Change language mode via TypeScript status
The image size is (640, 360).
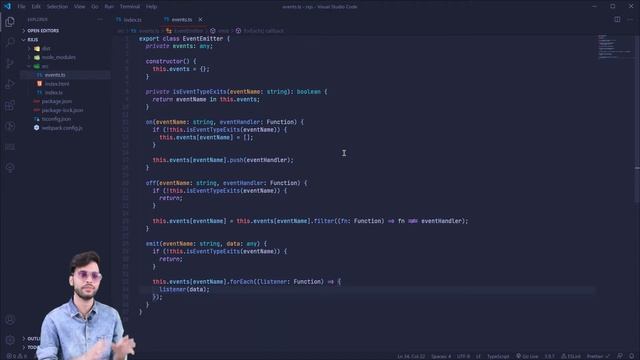[x=498, y=356]
